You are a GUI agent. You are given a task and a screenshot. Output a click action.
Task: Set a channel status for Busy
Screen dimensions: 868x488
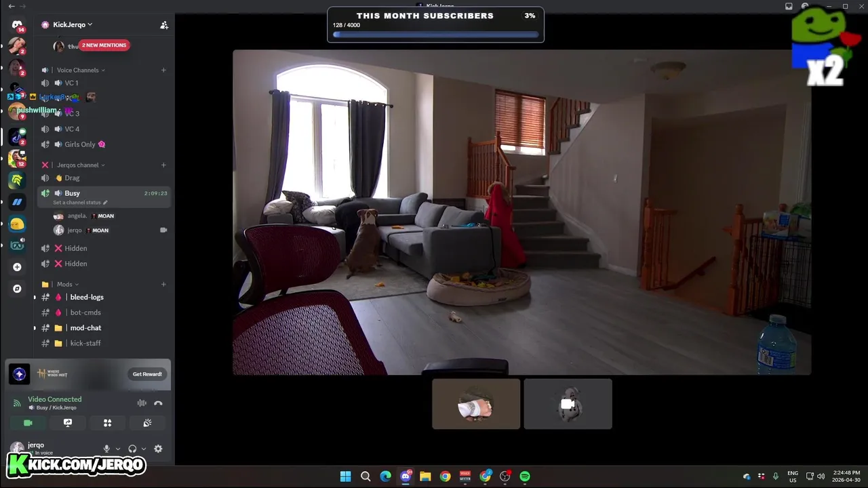click(80, 203)
